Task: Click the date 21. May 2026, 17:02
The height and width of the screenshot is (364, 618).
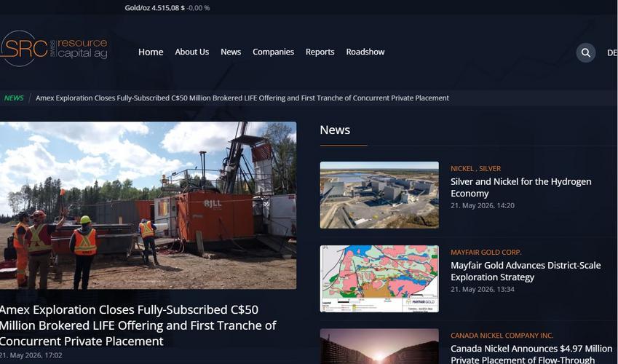Action: click(x=31, y=355)
